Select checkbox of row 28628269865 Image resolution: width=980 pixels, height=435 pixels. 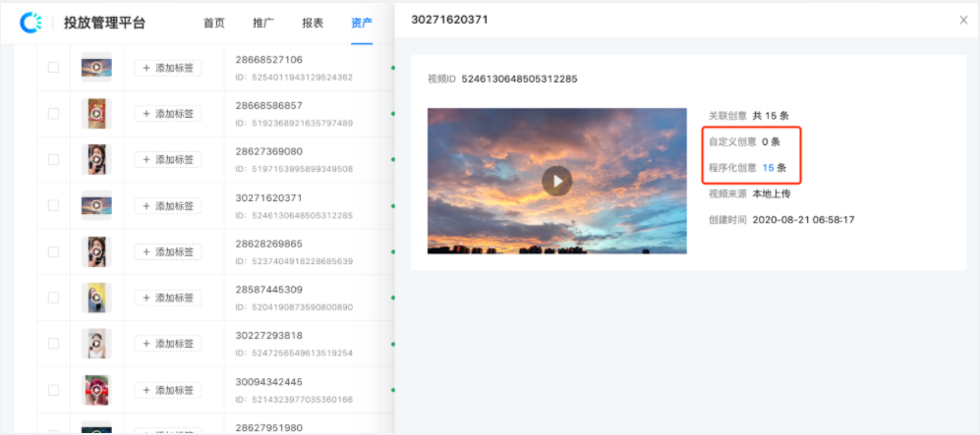pos(54,251)
